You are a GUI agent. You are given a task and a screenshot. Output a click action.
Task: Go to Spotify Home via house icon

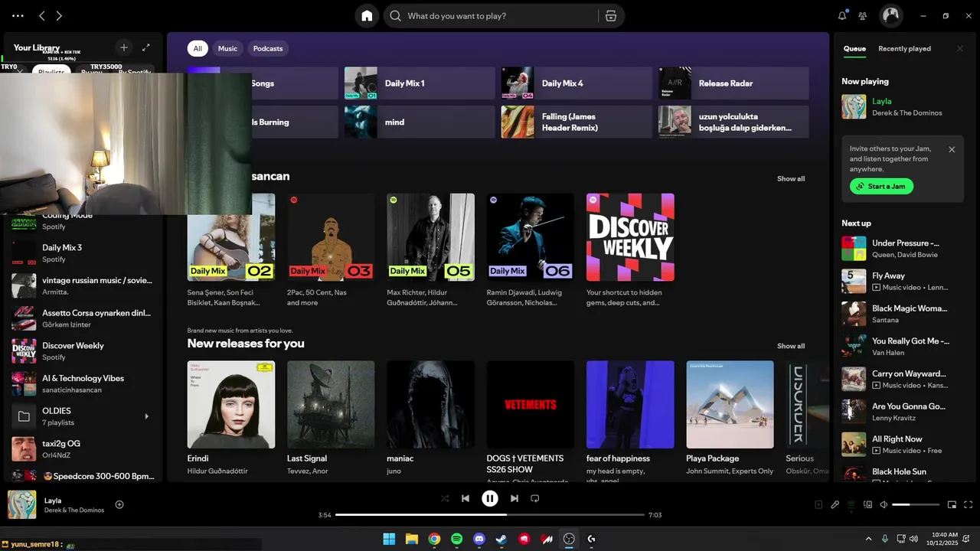pyautogui.click(x=367, y=15)
